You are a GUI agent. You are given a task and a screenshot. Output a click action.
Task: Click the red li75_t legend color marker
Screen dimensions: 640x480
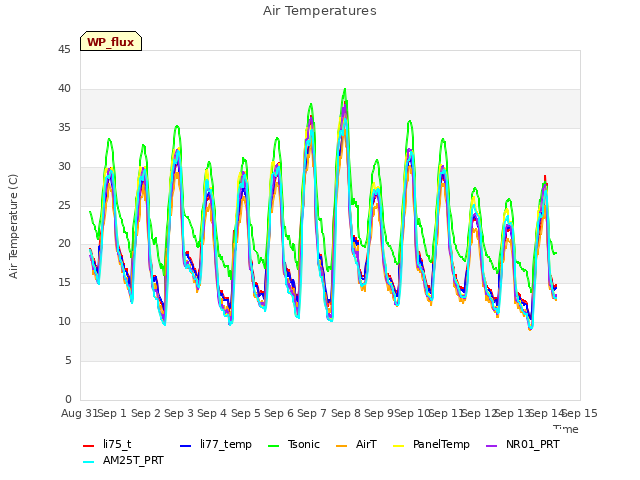point(89,445)
